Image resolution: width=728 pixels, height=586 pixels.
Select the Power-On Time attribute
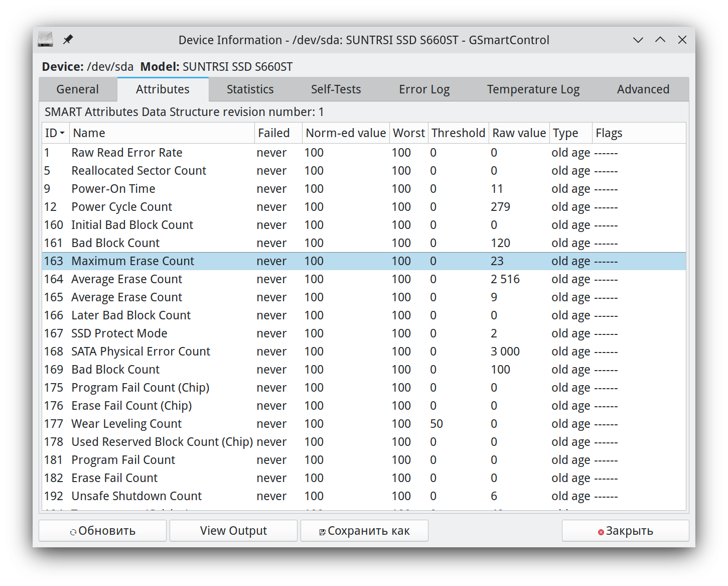pyautogui.click(x=364, y=189)
